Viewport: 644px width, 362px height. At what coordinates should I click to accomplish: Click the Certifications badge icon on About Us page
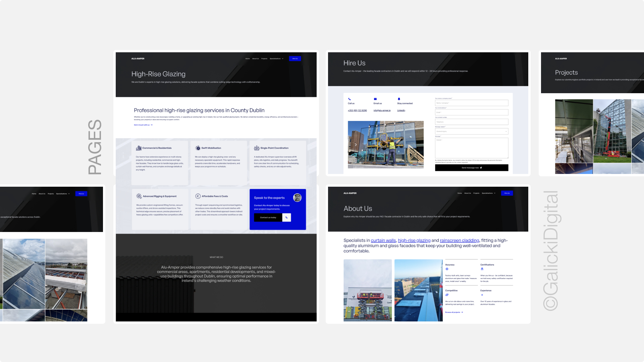click(x=482, y=269)
